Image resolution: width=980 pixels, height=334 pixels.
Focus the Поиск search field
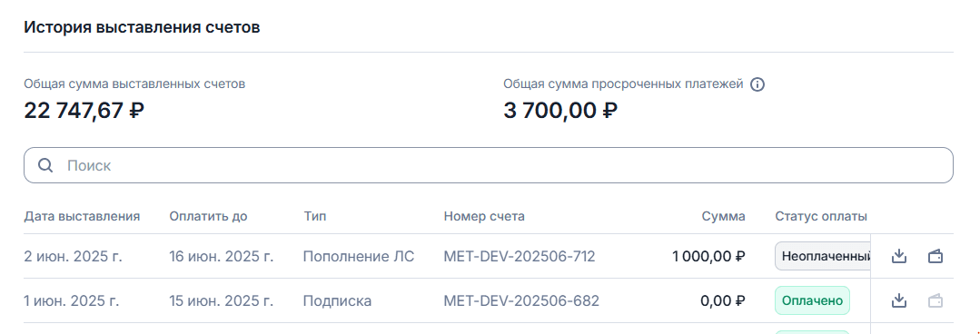pyautogui.click(x=488, y=165)
